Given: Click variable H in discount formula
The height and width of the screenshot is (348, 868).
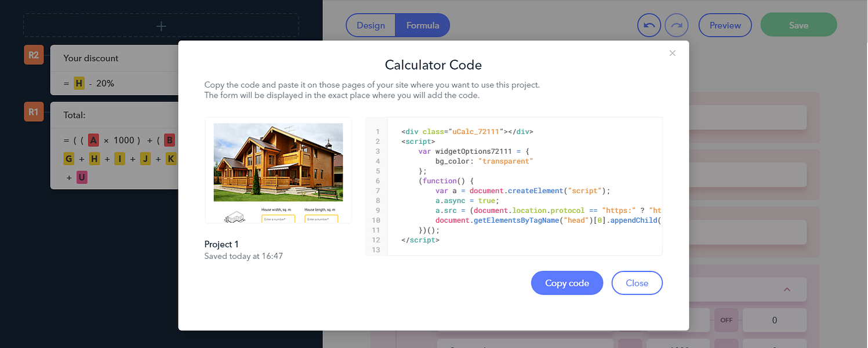Looking at the screenshot, I should click(x=79, y=84).
